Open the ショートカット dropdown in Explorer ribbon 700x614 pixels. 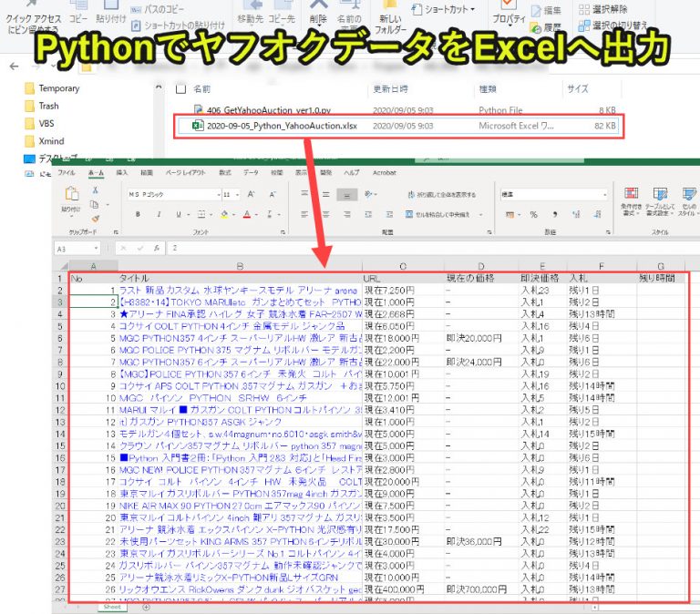[444, 9]
